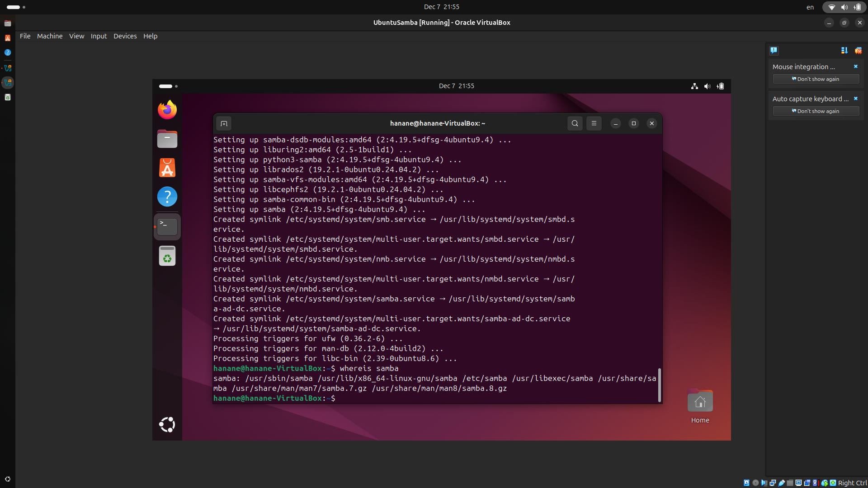Show applications via Ubuntu logo button
This screenshot has height=488, width=868.
167,424
